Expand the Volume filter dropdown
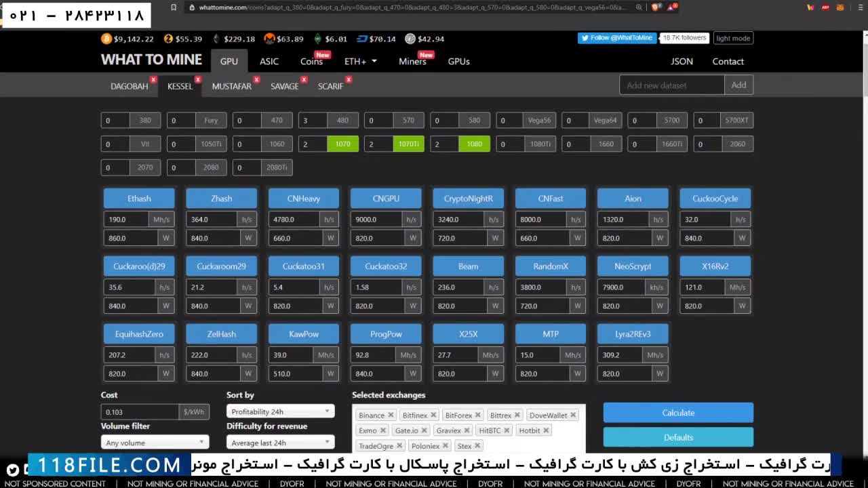 tap(155, 443)
